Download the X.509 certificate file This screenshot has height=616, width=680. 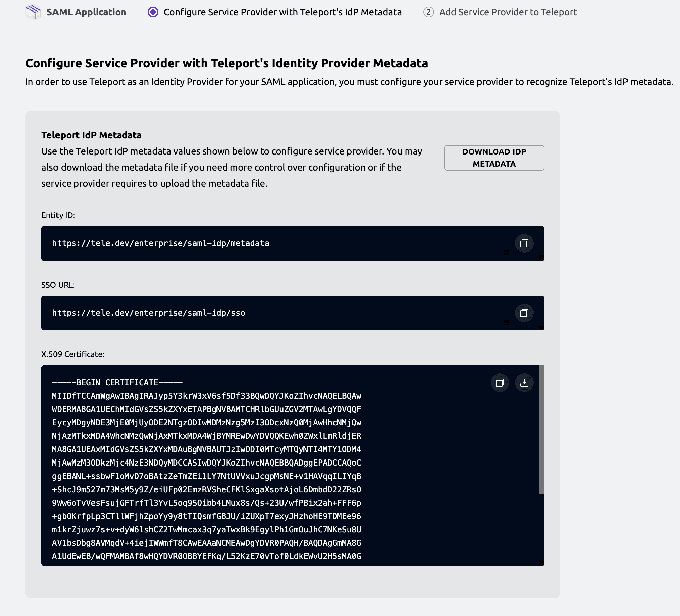coord(524,383)
